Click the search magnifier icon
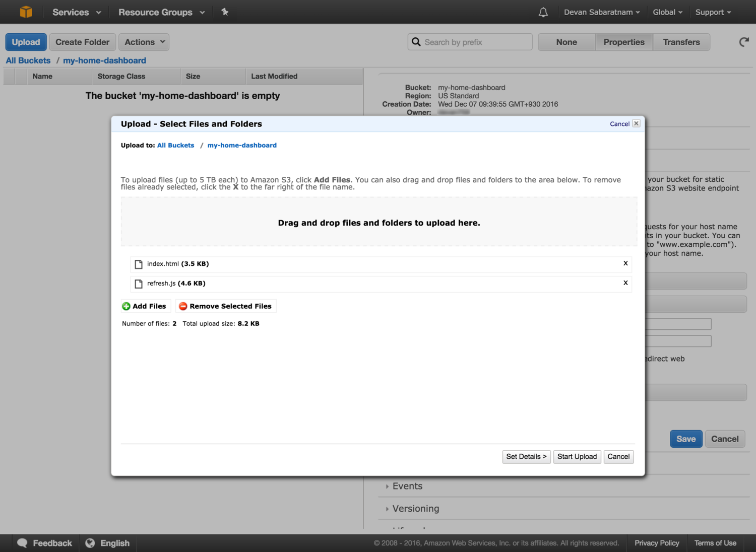Image resolution: width=756 pixels, height=552 pixels. coord(416,42)
